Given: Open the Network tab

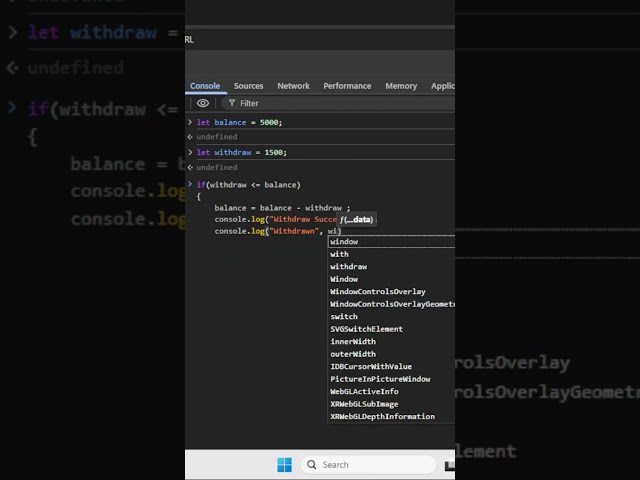Looking at the screenshot, I should tap(293, 86).
